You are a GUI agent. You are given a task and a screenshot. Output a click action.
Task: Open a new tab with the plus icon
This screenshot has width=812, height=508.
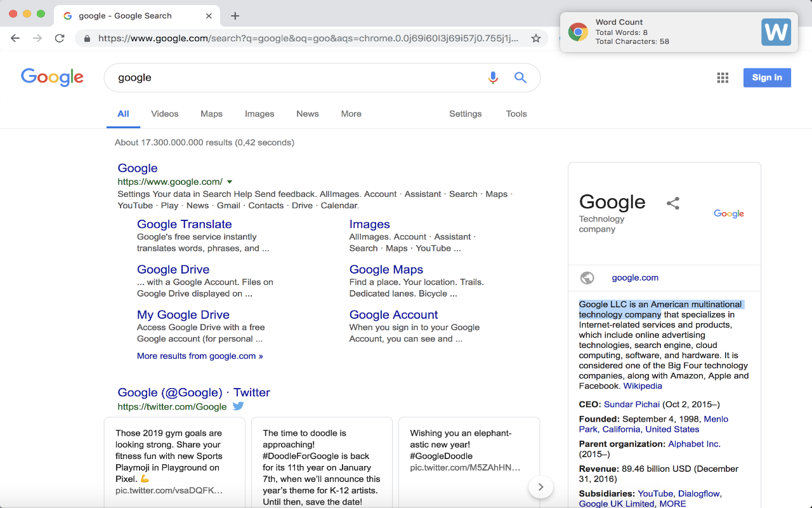[235, 16]
